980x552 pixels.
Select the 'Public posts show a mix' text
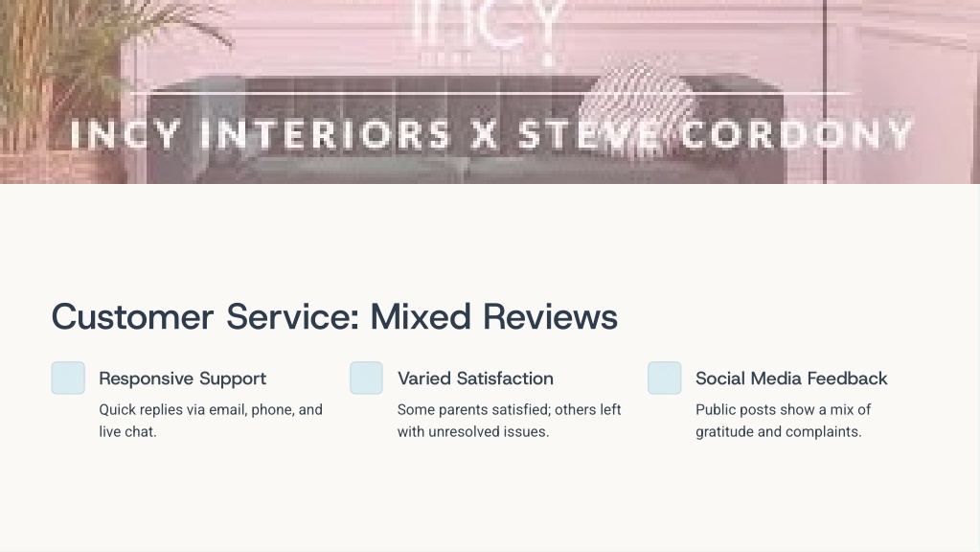coord(783,421)
